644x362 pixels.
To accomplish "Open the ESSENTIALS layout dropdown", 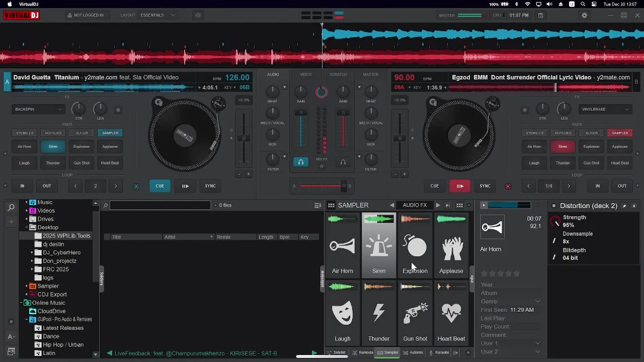I will coord(158,15).
